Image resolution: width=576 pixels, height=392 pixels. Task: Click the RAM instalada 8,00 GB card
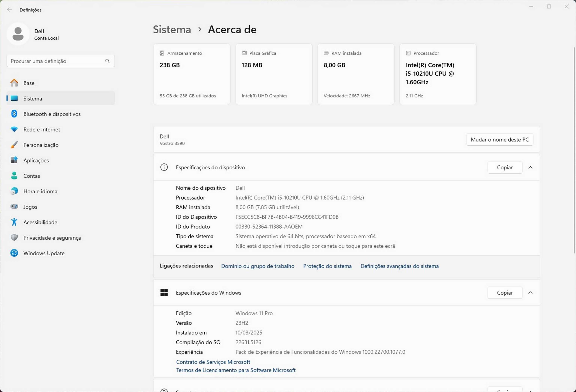pyautogui.click(x=356, y=74)
